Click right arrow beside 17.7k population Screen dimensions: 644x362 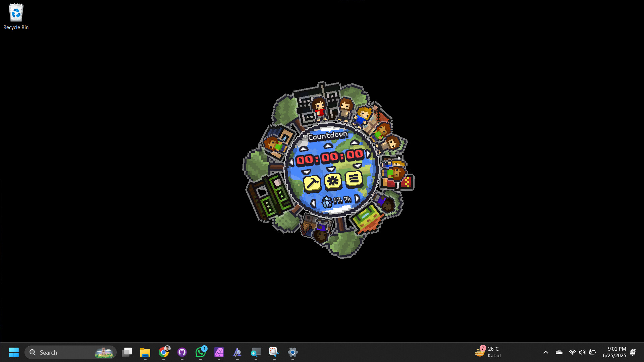(357, 198)
